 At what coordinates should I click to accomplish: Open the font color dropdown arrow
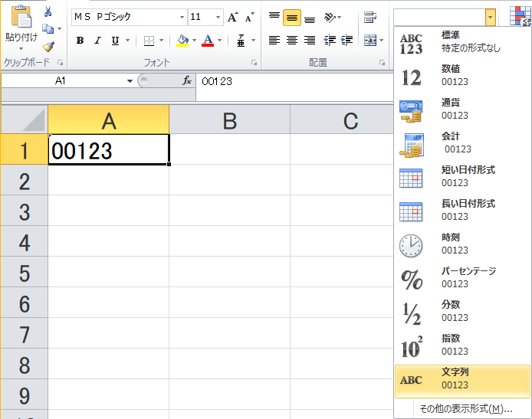220,41
